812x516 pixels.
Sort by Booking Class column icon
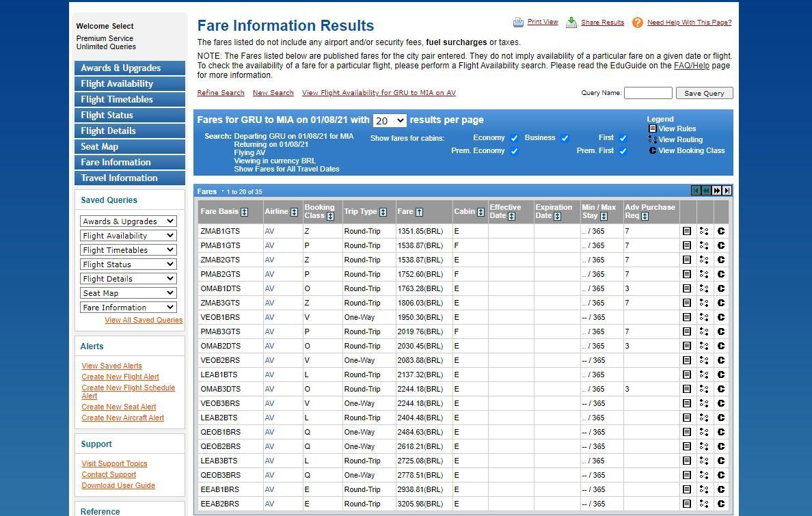(330, 216)
